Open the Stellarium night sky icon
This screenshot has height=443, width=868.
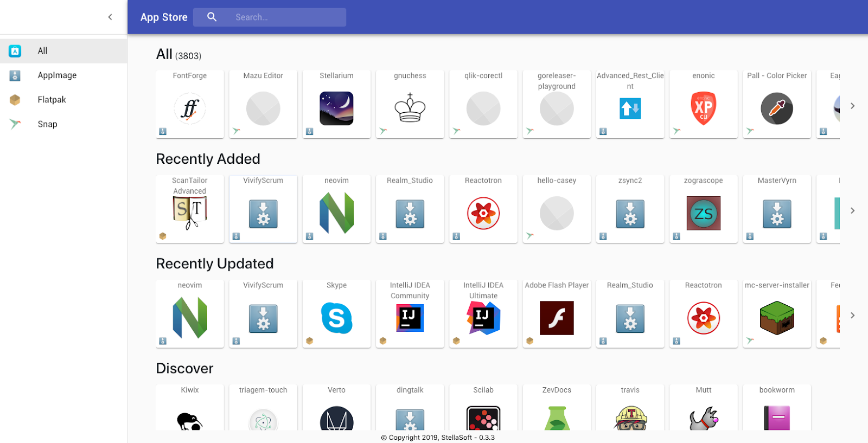point(336,108)
